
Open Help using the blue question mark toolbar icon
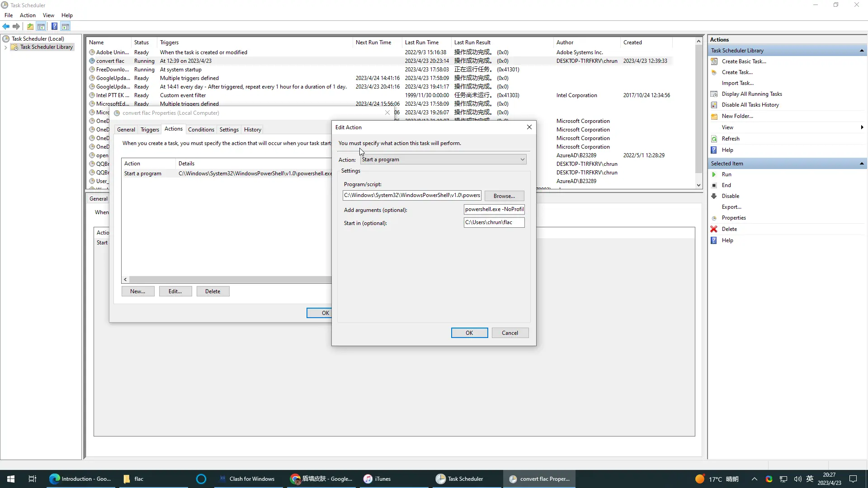coord(55,26)
